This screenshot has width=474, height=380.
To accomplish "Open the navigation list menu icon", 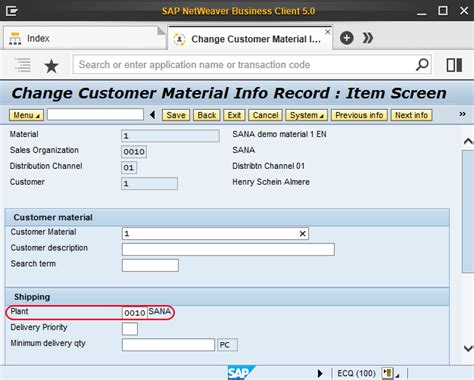I will [x=23, y=65].
